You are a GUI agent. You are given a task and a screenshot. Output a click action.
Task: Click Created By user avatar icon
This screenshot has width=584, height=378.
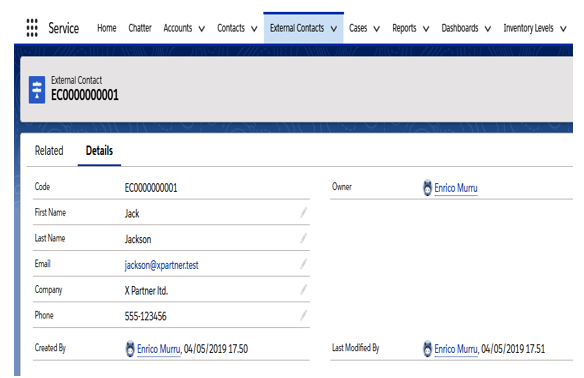130,349
